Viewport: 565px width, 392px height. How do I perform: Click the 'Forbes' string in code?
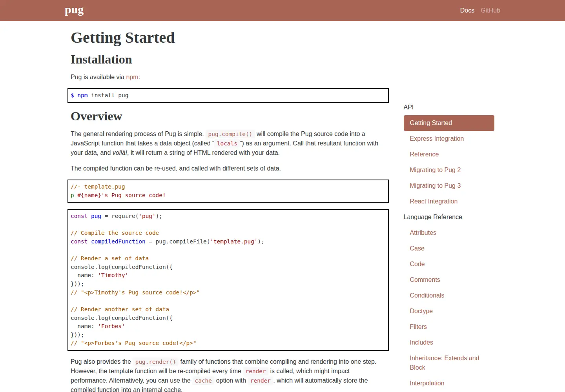point(111,327)
